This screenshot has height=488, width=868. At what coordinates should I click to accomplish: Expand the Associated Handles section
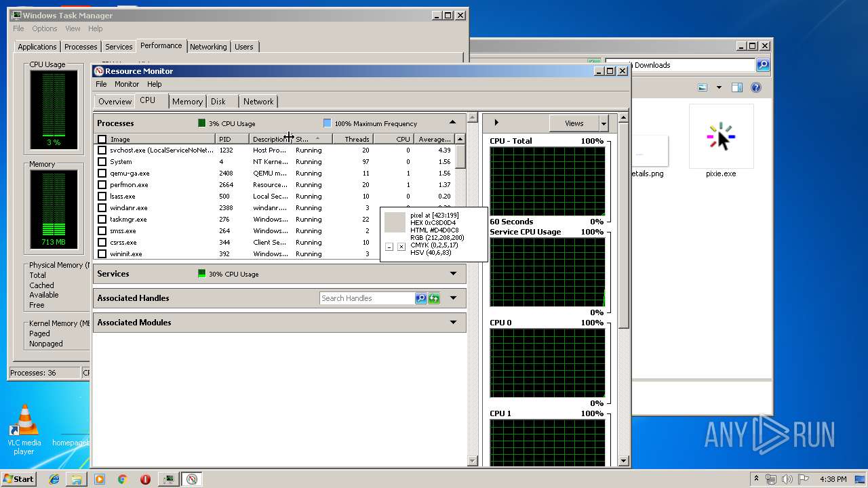[453, 298]
